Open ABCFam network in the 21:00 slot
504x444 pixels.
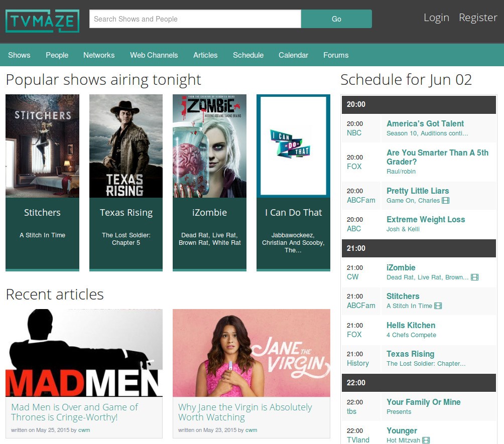(361, 306)
